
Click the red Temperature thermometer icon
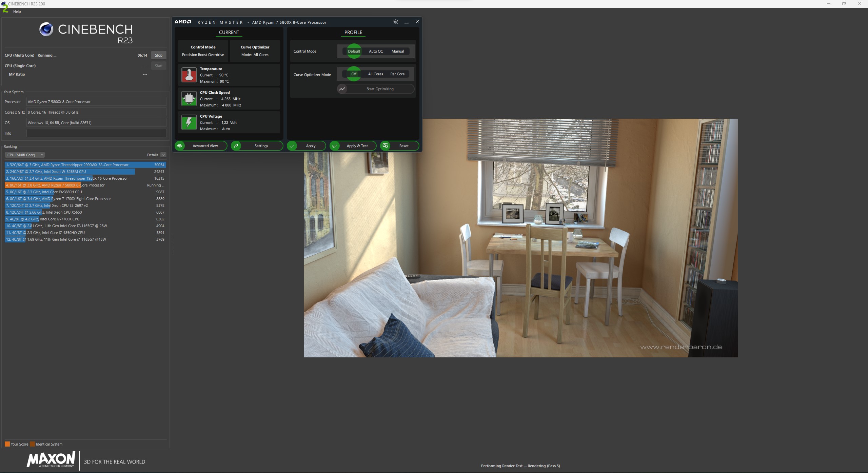tap(189, 75)
